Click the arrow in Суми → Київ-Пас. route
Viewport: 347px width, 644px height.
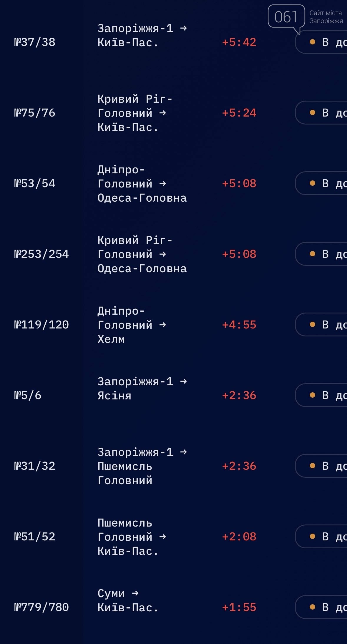[x=135, y=593]
